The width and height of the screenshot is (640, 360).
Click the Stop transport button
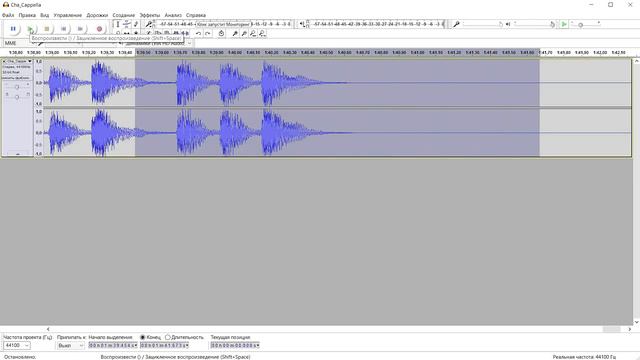47,29
